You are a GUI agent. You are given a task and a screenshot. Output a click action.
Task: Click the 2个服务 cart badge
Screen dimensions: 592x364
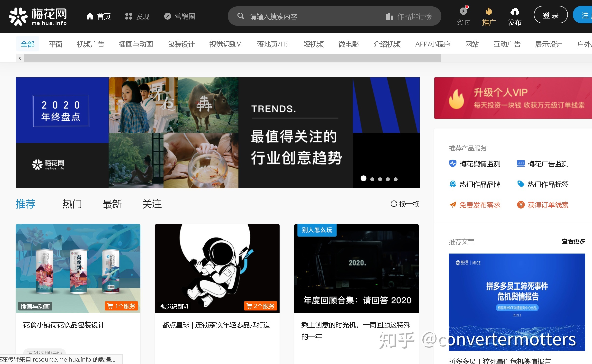pyautogui.click(x=260, y=306)
